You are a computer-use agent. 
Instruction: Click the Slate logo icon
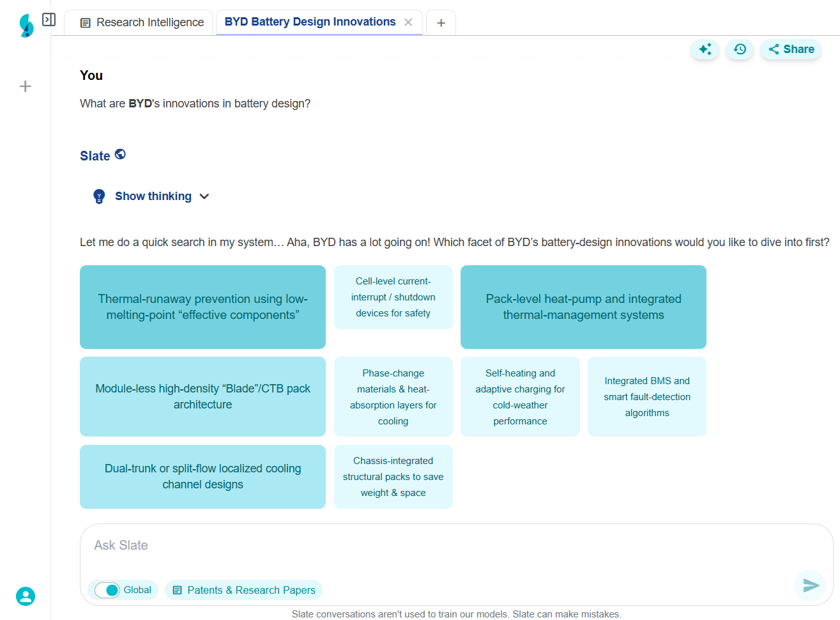(26, 26)
